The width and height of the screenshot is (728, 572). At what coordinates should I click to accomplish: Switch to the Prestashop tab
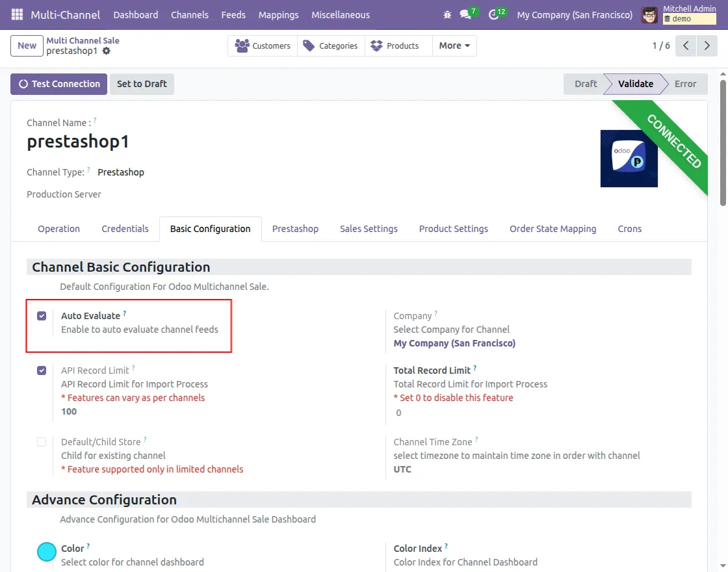pos(295,229)
